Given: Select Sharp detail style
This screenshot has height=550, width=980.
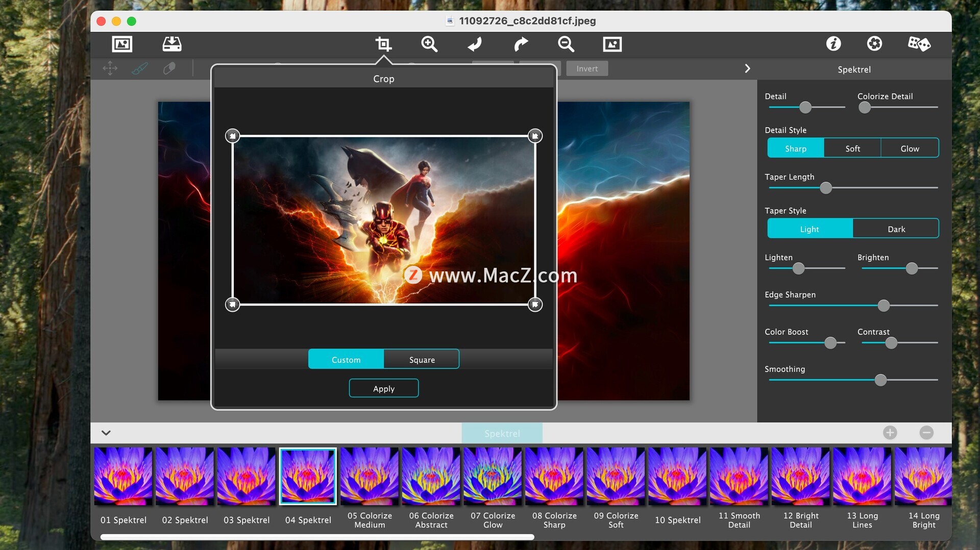Looking at the screenshot, I should pyautogui.click(x=795, y=148).
